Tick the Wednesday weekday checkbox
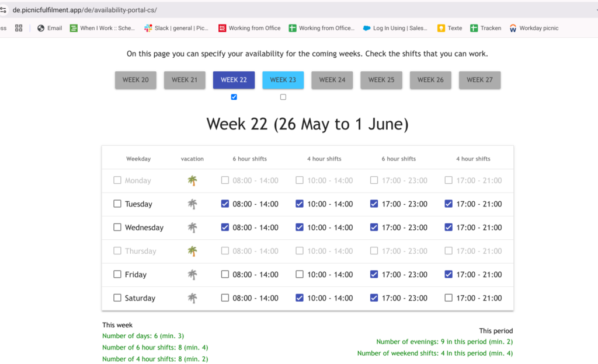The image size is (598, 364). tap(117, 228)
